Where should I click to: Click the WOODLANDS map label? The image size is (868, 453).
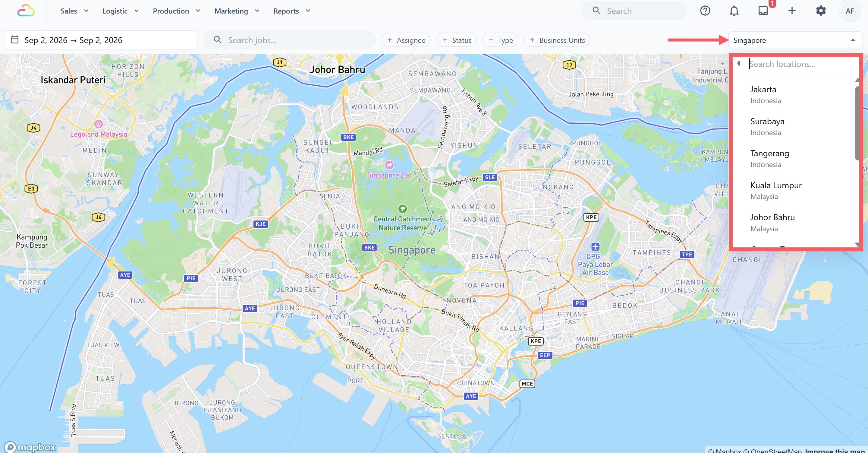coord(375,107)
